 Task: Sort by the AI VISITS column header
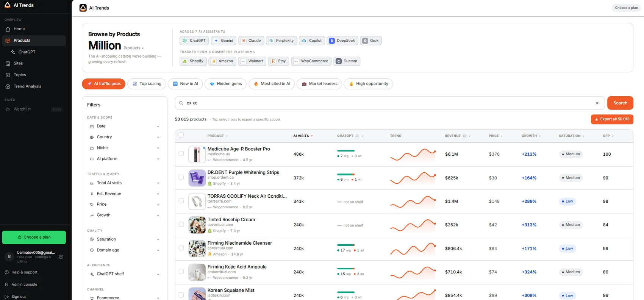pos(303,136)
